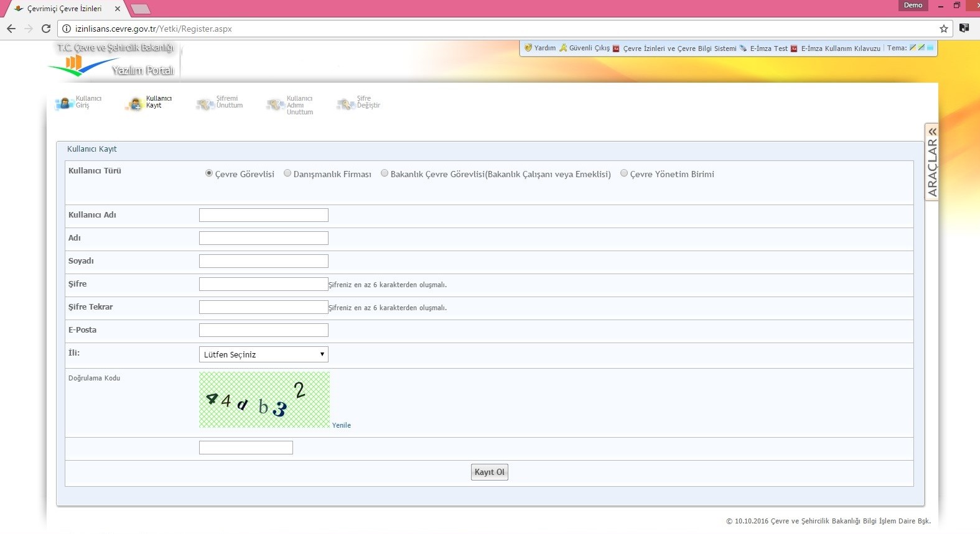Viewport: 980px width, 534px height.
Task: Open the Şifre Değiştir key icon
Action: (345, 104)
